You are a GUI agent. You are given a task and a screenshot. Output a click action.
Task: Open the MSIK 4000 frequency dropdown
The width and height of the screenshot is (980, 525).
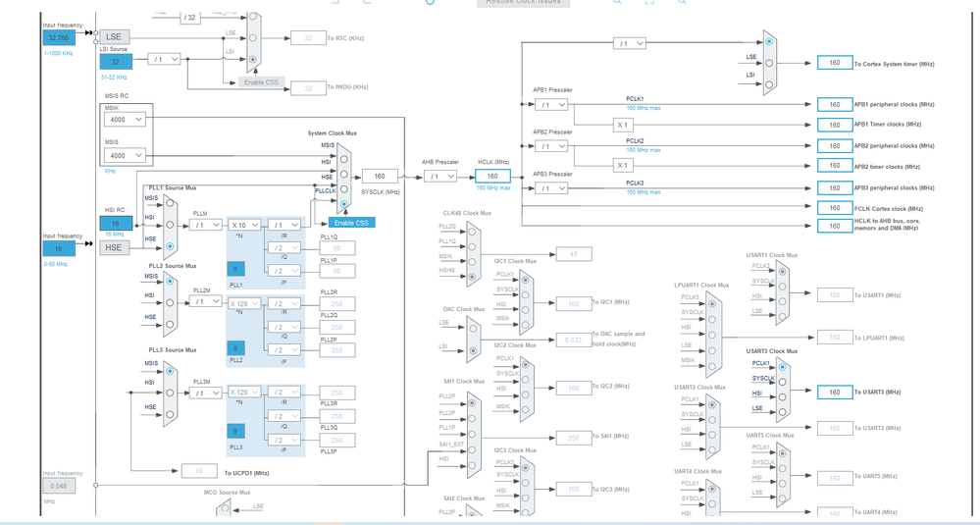click(x=125, y=120)
